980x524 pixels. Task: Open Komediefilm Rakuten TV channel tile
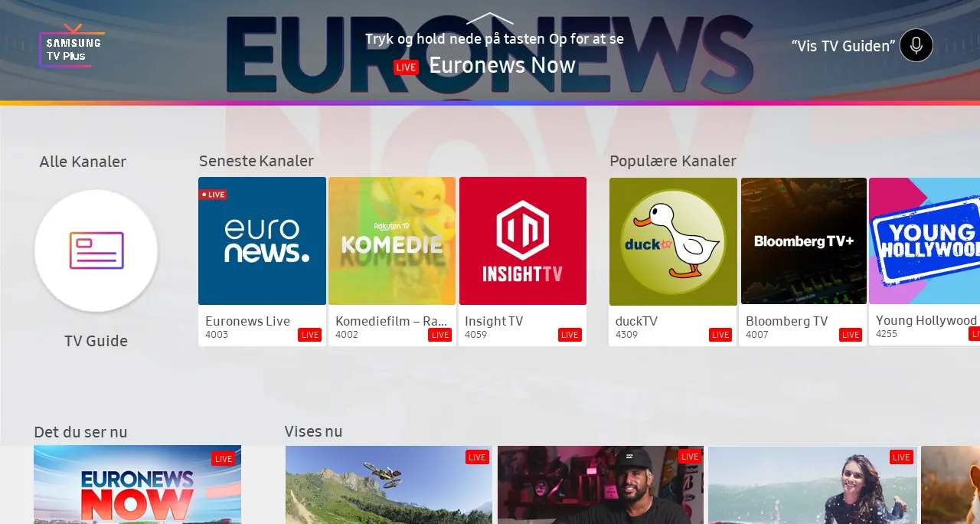pyautogui.click(x=392, y=261)
